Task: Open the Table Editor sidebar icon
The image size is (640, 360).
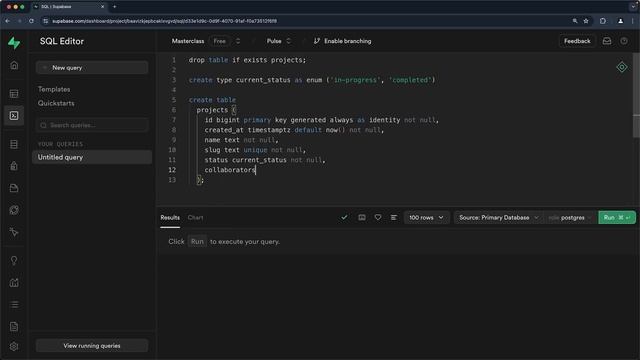Action: [14, 94]
